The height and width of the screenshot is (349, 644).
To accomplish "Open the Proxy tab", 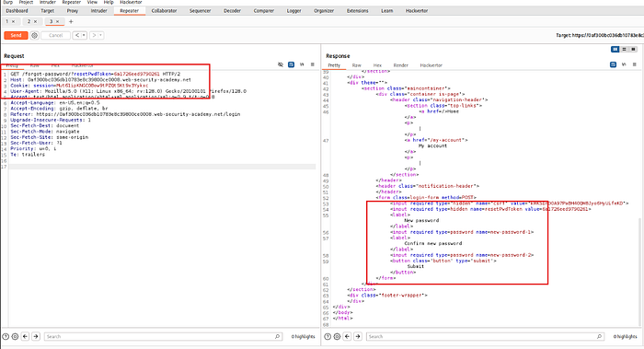I will click(x=73, y=11).
